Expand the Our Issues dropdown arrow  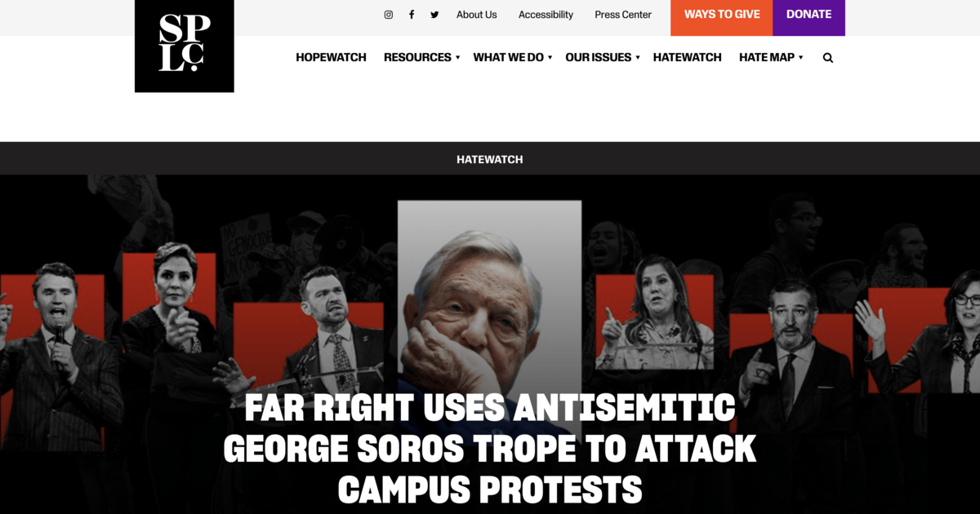click(638, 58)
